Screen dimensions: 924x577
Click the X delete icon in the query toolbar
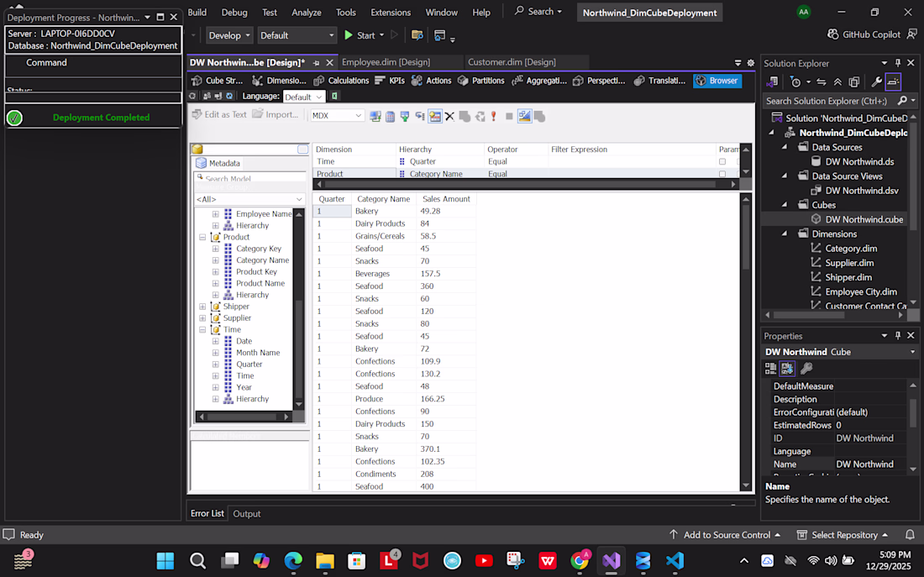pyautogui.click(x=449, y=116)
